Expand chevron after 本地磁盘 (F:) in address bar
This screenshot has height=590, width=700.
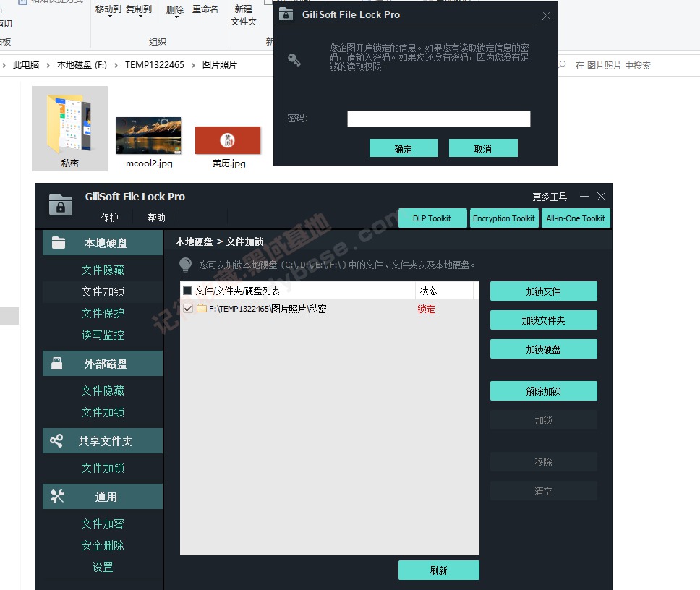116,65
